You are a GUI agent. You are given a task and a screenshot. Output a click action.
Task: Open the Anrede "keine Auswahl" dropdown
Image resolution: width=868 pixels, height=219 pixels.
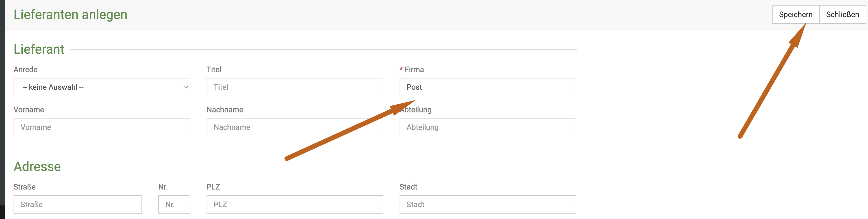click(102, 87)
